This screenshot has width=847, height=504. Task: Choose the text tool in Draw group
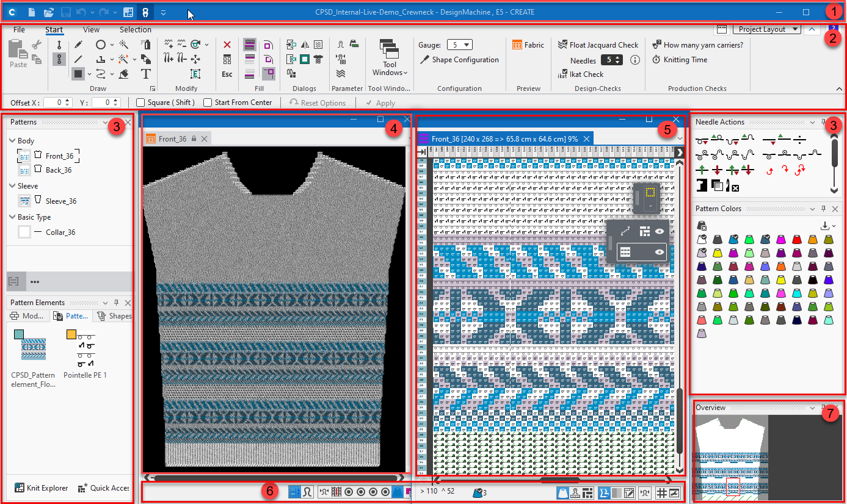point(145,74)
